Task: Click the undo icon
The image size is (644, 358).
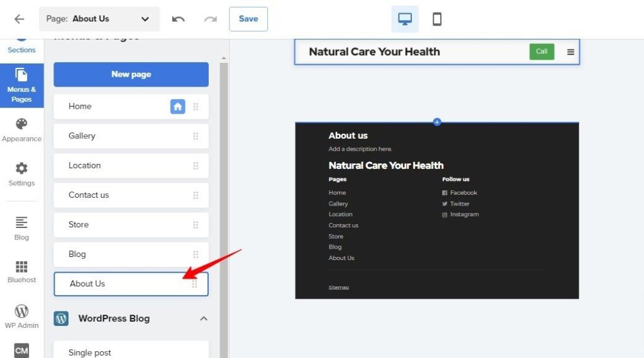Action: 179,19
